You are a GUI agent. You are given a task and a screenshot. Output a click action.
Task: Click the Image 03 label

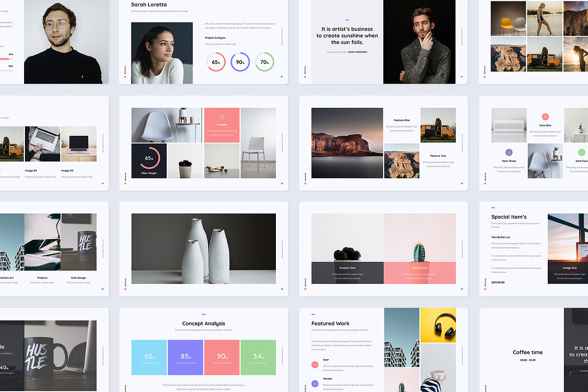click(x=30, y=171)
